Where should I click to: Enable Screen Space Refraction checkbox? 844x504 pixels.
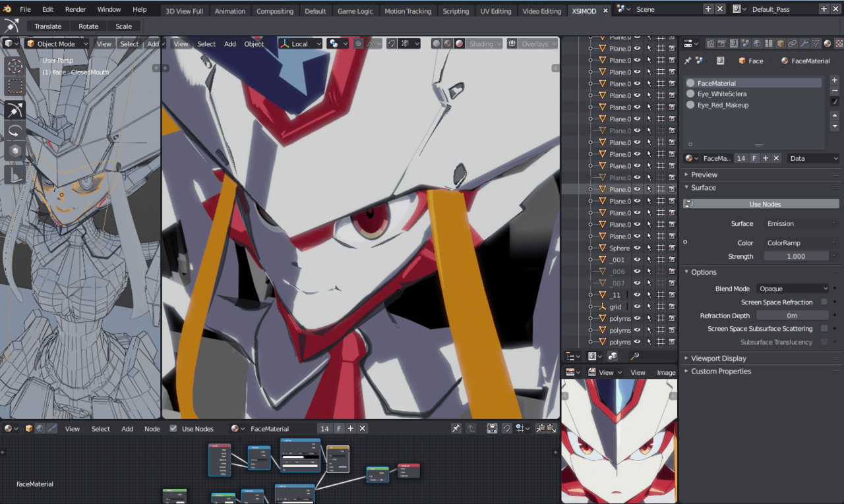[x=824, y=302]
